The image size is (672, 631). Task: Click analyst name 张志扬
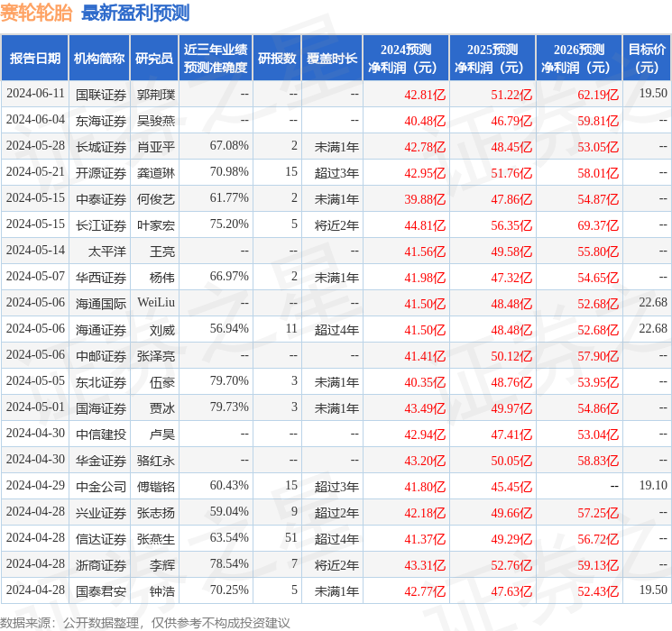[x=156, y=513]
